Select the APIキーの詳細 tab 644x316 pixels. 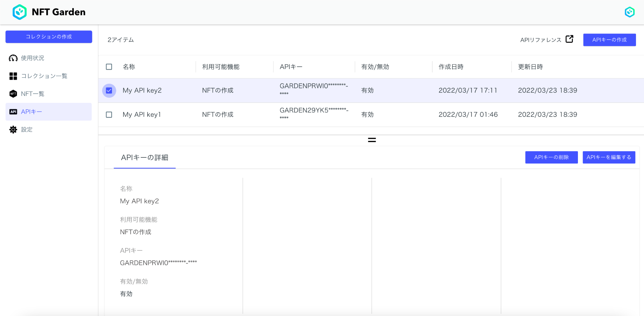coord(145,157)
